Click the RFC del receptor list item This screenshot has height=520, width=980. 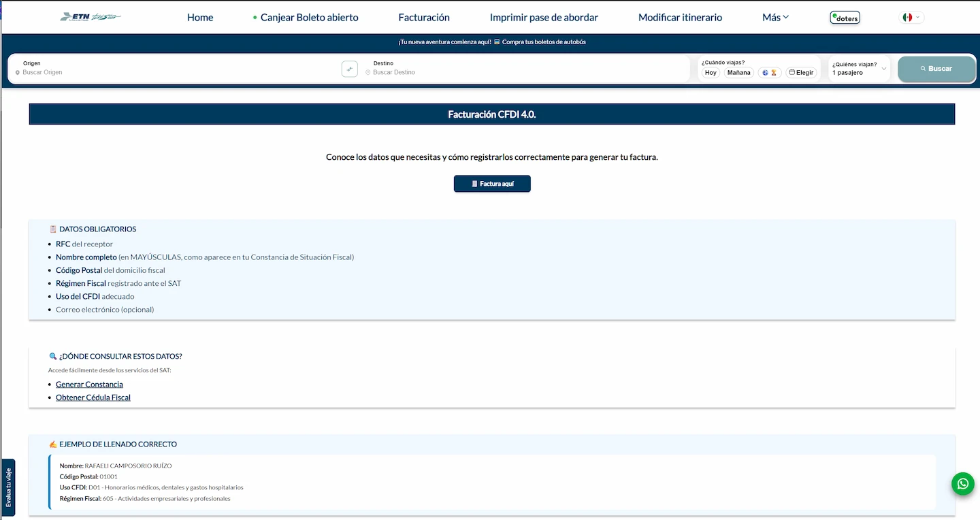coord(84,244)
